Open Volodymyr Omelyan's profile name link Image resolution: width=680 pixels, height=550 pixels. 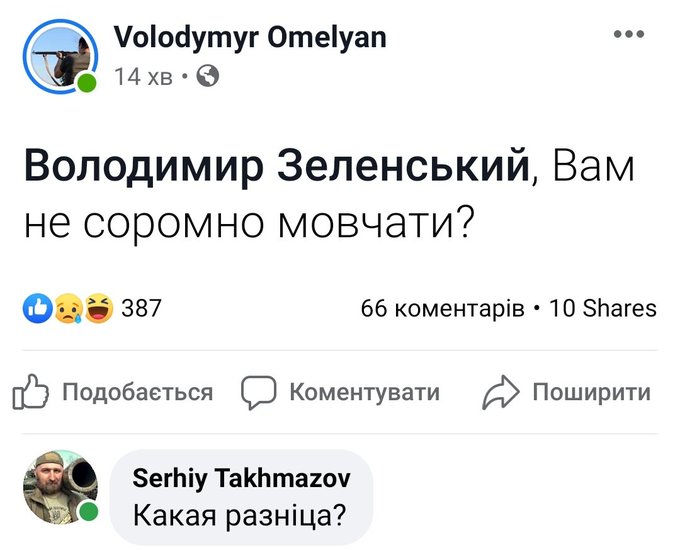tap(250, 38)
